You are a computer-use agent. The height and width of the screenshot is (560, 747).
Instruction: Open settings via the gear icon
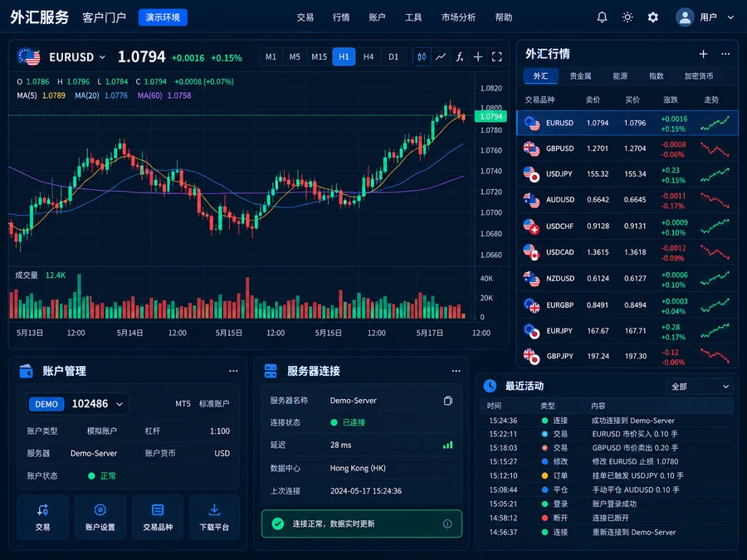(652, 17)
